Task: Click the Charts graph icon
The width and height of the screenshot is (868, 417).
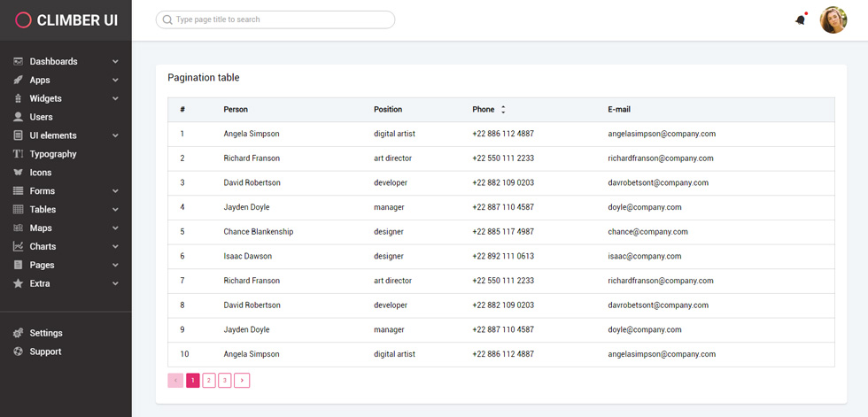Action: pos(19,247)
